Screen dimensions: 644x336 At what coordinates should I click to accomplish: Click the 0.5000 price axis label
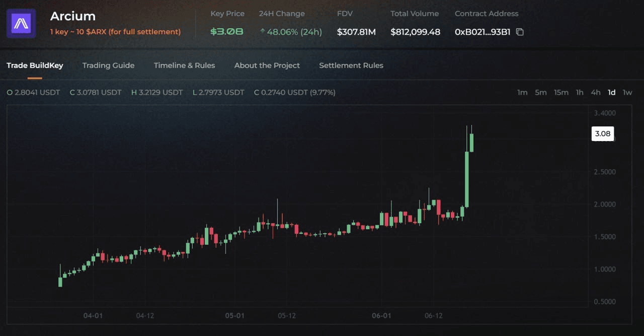point(605,302)
